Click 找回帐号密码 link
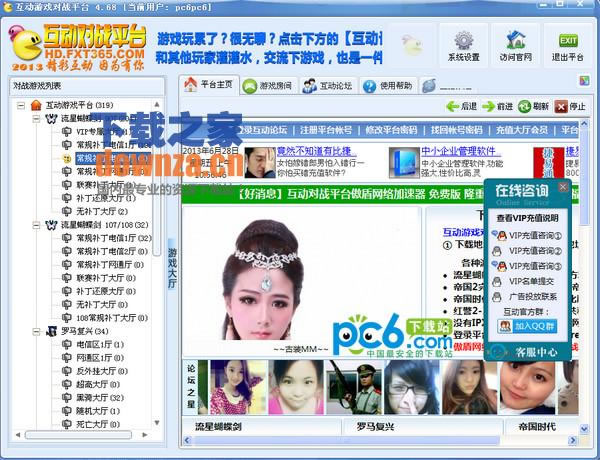 click(457, 130)
